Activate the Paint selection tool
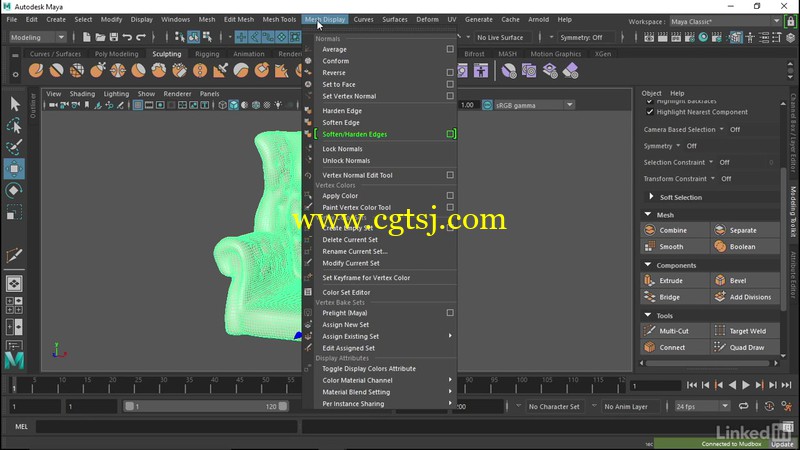800x450 pixels. (x=14, y=147)
